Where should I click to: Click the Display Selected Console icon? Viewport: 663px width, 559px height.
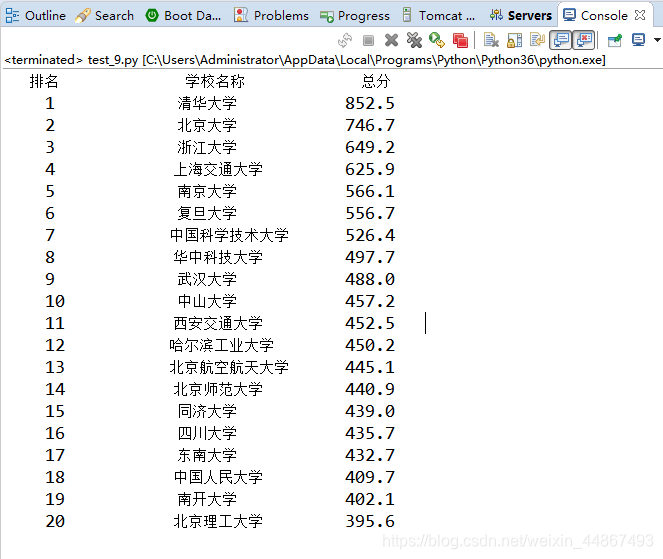638,40
